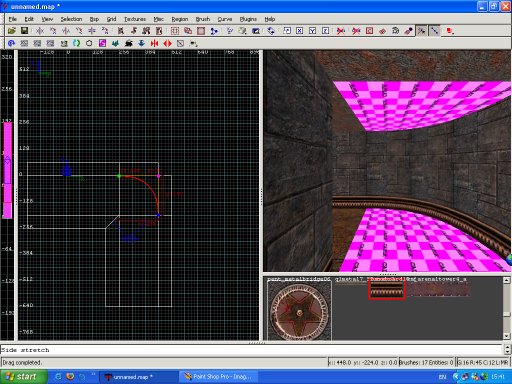Click the diagonal-line square icon on second toolbar
The height and width of the screenshot is (384, 512).
180,43
